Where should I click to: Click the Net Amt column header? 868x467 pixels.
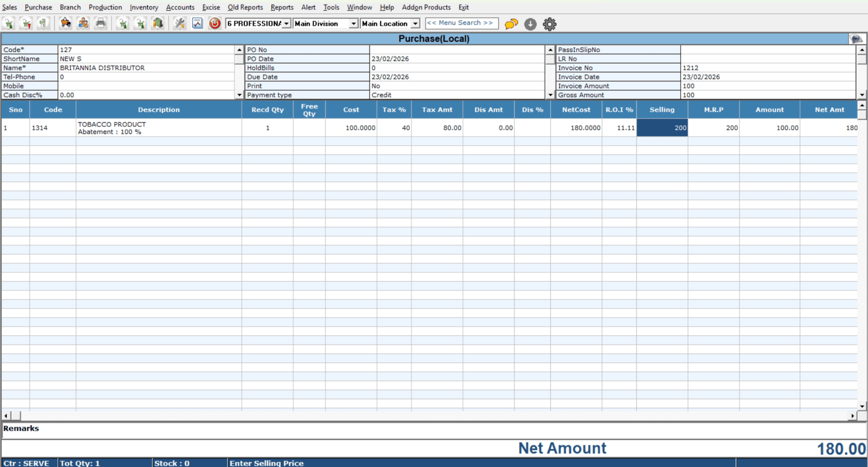[x=829, y=110]
